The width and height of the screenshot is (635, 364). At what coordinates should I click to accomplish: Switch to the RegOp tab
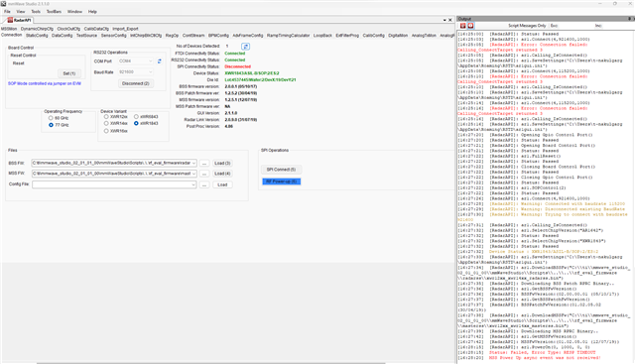pos(172,36)
